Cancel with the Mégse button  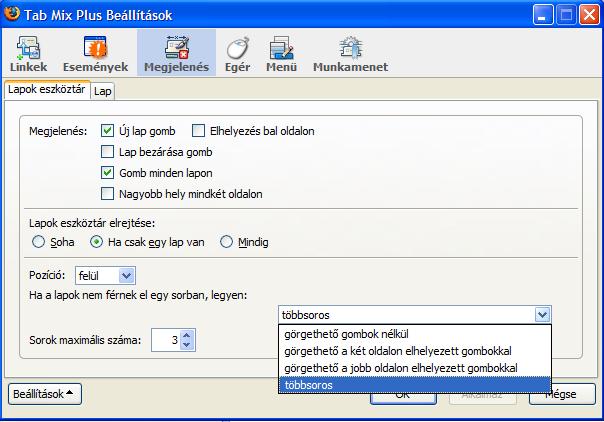tap(562, 394)
